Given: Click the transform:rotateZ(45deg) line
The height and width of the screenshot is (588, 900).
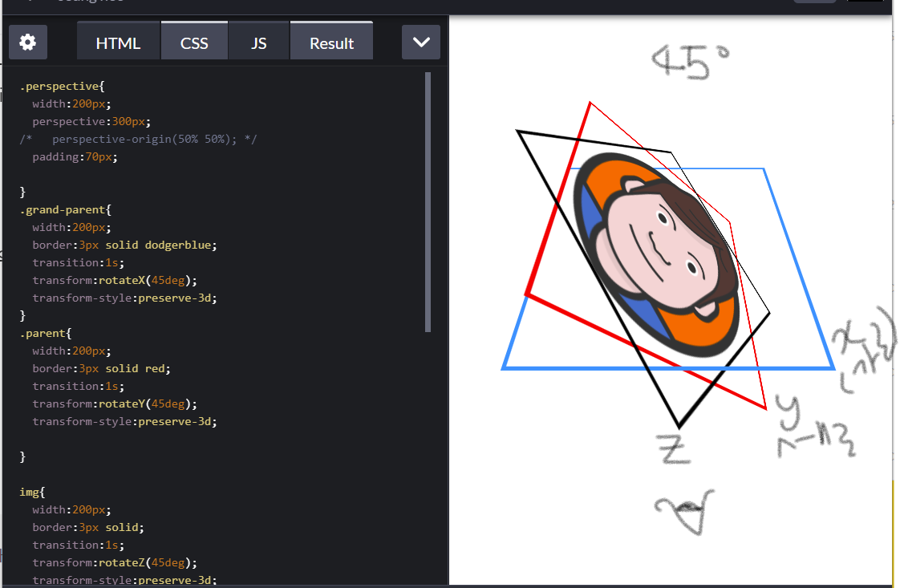Looking at the screenshot, I should [115, 563].
